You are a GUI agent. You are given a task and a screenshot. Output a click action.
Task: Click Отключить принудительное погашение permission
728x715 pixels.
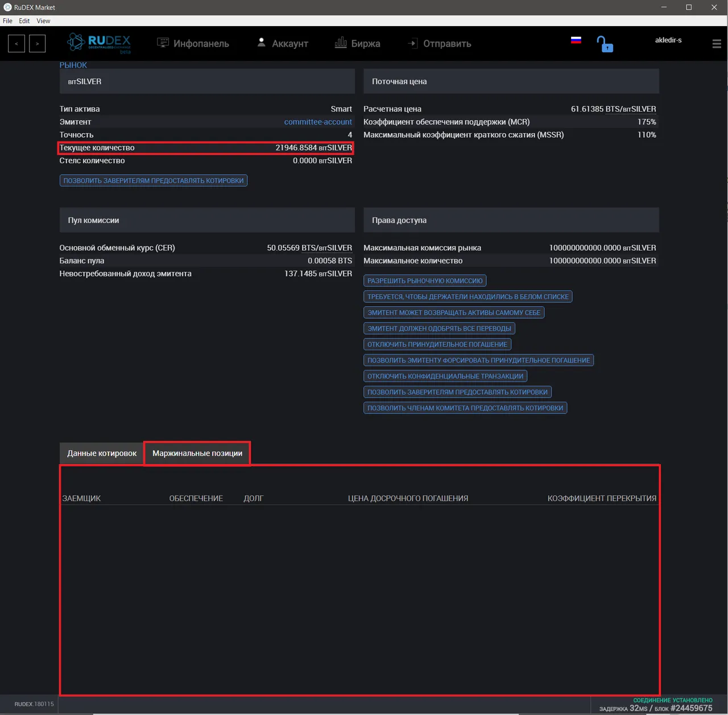(x=437, y=345)
